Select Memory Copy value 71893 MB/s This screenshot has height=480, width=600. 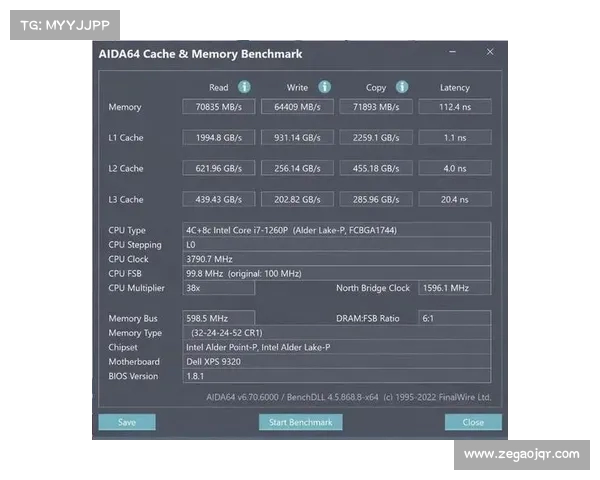(x=376, y=107)
